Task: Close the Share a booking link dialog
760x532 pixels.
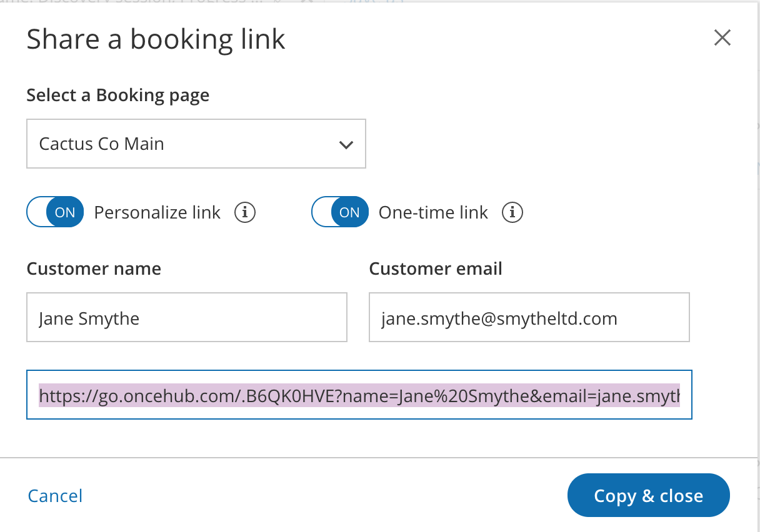Action: coord(722,38)
